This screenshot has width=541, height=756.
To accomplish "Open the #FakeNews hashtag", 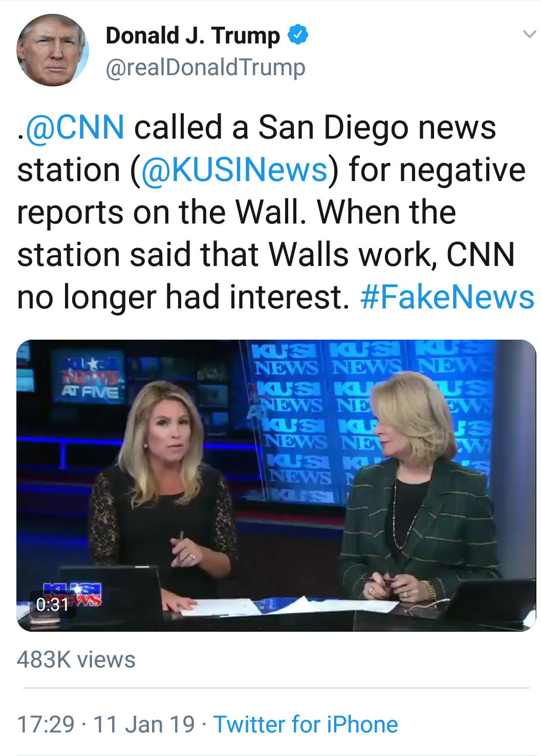I will point(447,297).
